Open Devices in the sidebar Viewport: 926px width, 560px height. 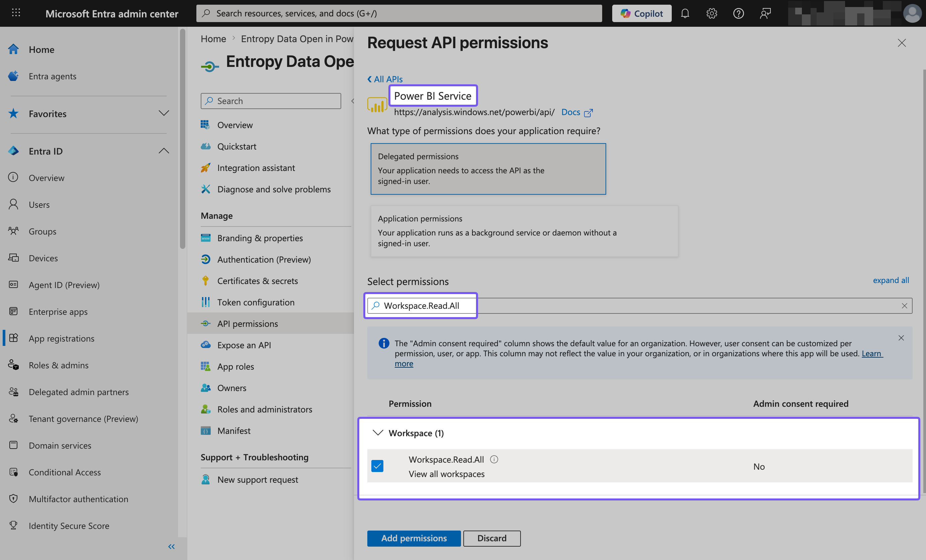click(43, 258)
